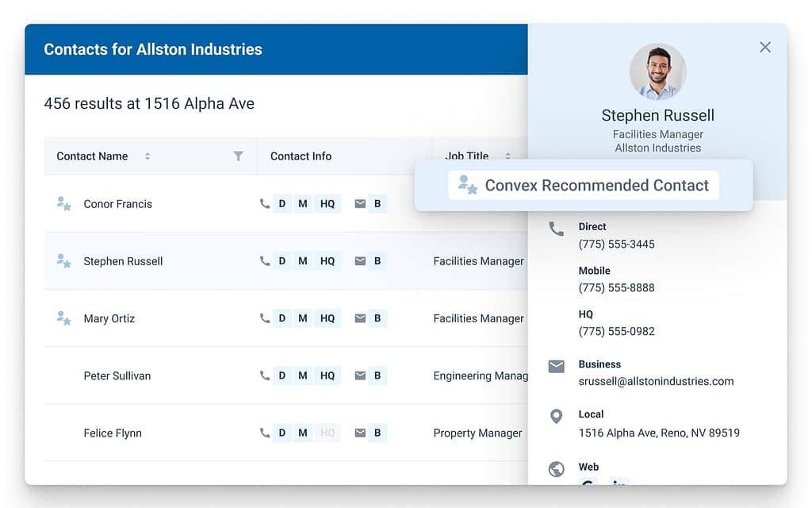Click Contact Info column header
Viewport: 812px width, 508px height.
pos(301,156)
